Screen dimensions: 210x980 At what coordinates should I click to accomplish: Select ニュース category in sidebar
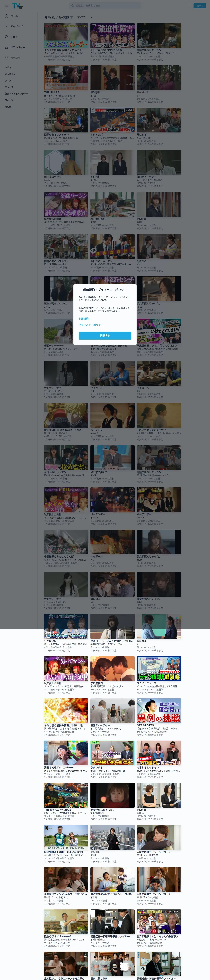[9, 87]
